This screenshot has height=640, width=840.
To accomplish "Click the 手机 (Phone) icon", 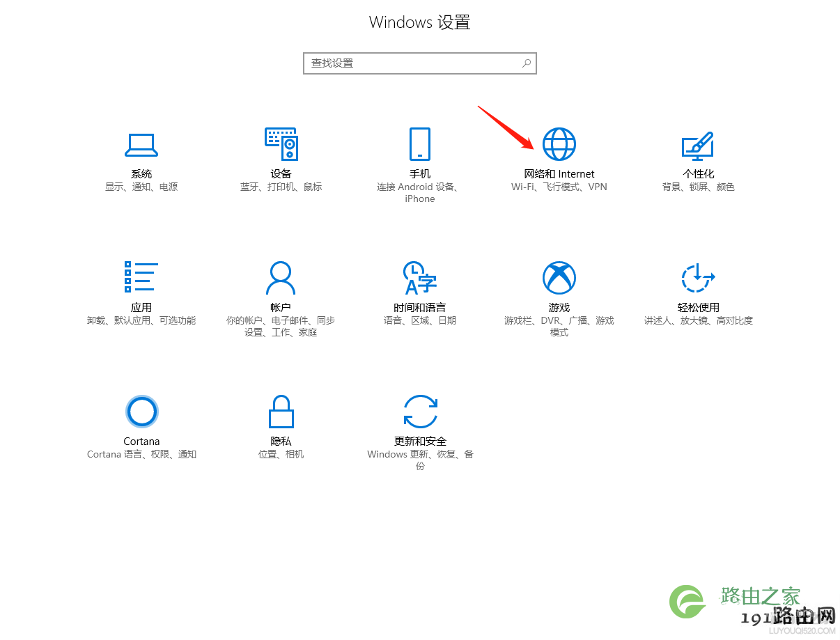I will pyautogui.click(x=420, y=144).
